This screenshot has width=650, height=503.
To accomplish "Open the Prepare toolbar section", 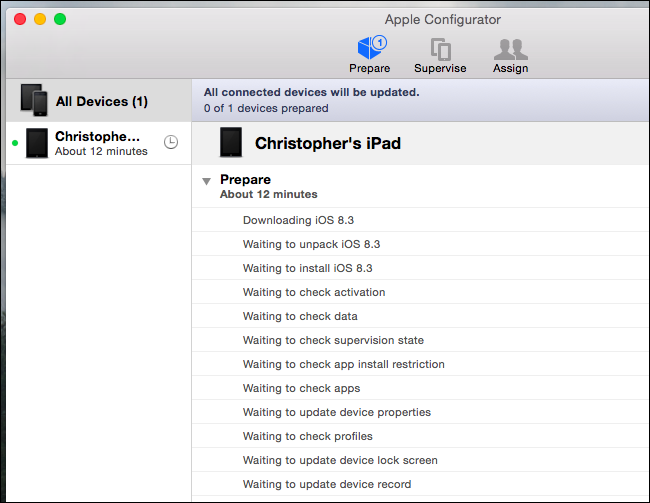I will click(x=370, y=55).
